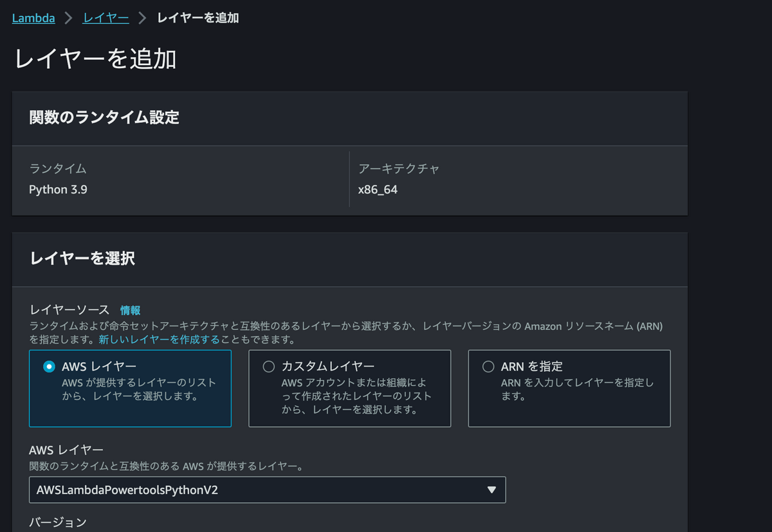The width and height of the screenshot is (772, 532).
Task: Select the AWS レイヤー radio option
Action: (49, 367)
